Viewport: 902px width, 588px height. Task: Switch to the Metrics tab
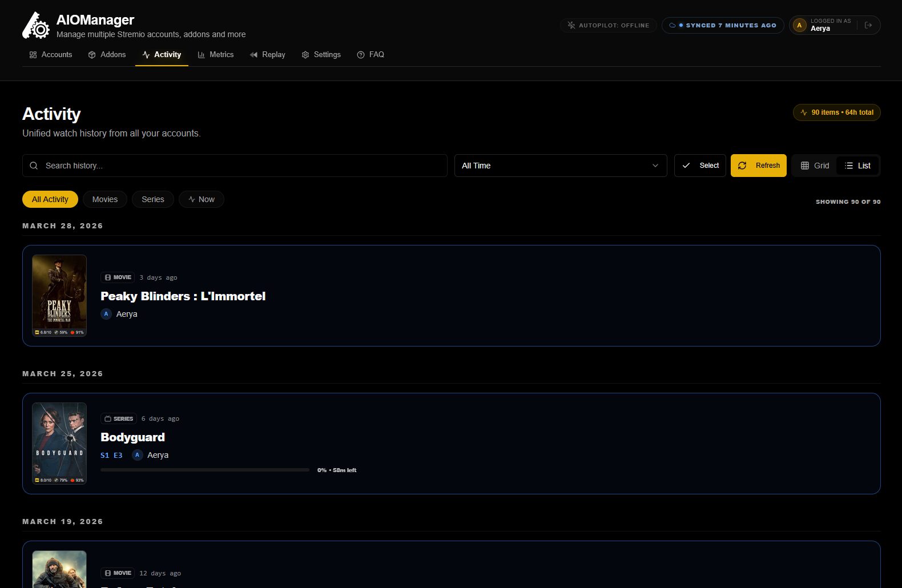tap(216, 55)
